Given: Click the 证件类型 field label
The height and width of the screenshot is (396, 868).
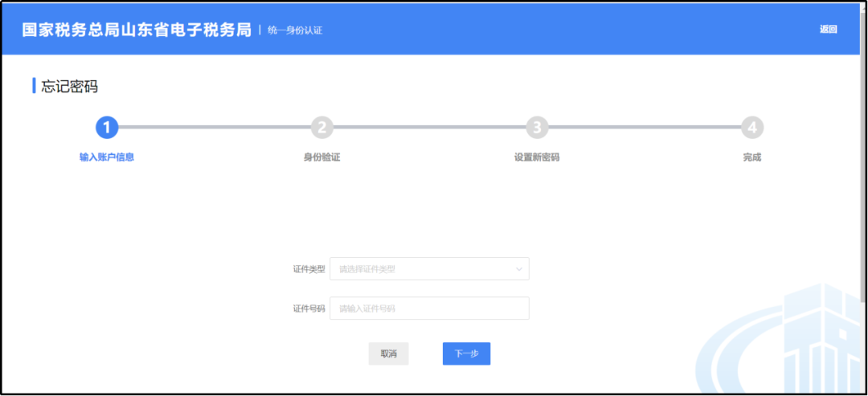Looking at the screenshot, I should 309,269.
